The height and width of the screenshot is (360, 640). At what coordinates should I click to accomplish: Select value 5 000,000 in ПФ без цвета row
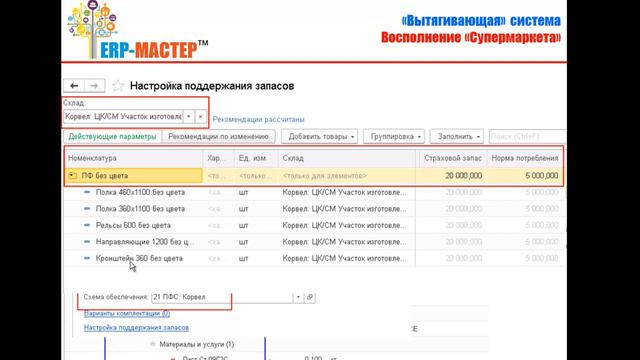click(x=541, y=176)
